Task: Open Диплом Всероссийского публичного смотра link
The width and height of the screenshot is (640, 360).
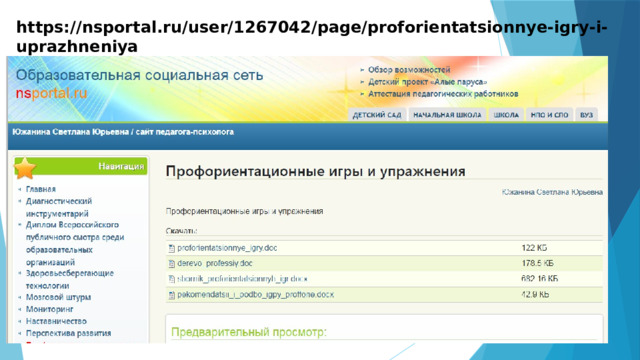Action: click(x=75, y=244)
